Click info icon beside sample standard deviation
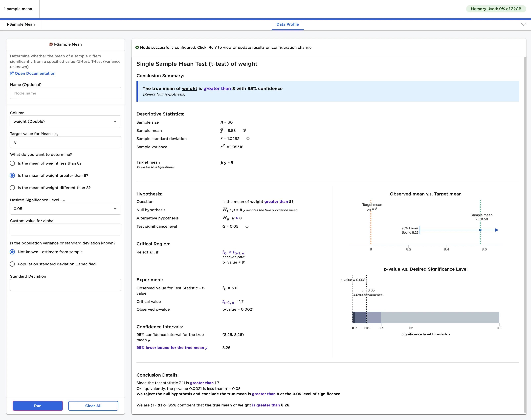Screen dimensions: 531x420 (248, 138)
